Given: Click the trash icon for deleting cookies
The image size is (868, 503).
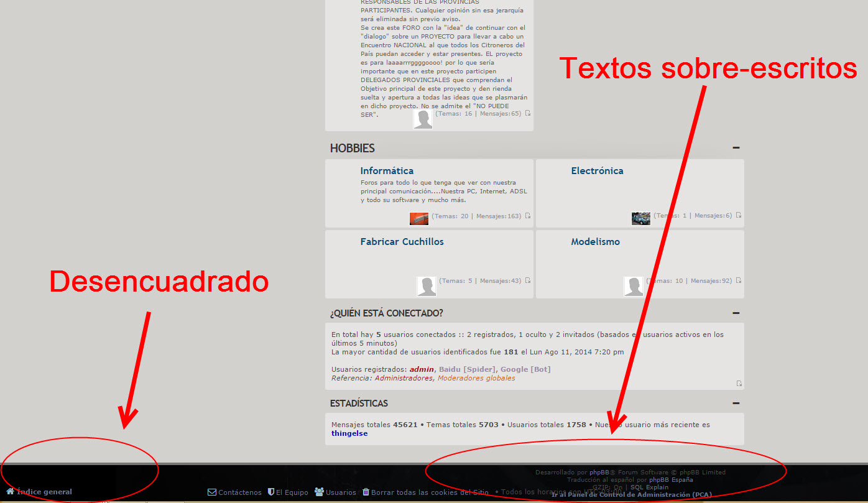Looking at the screenshot, I should [366, 492].
